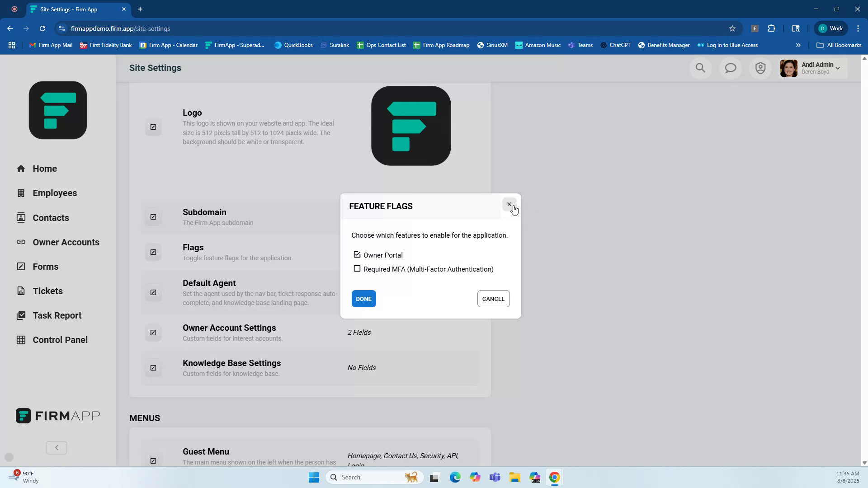Edit Default Agent via its pencil icon
The height and width of the screenshot is (488, 868).
[153, 292]
